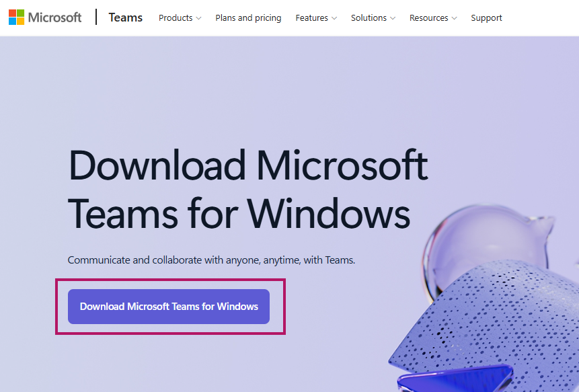Screen dimensions: 579x392
Task: Click the 'Communicate and collaborate with anyone' tagline
Action: pos(211,260)
